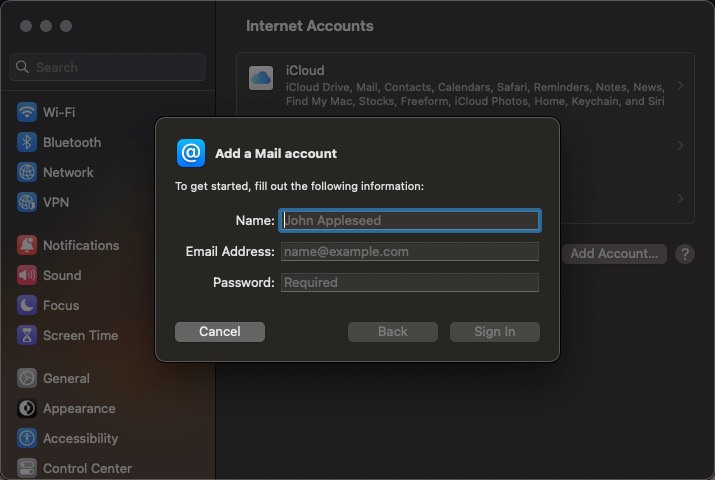
Task: Click the sidebar Search field
Action: [x=107, y=67]
